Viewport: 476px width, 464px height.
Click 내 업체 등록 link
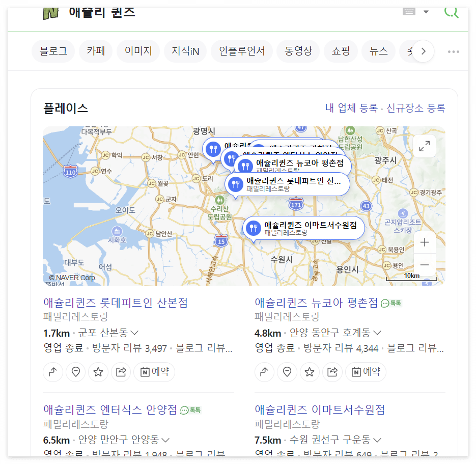click(351, 108)
